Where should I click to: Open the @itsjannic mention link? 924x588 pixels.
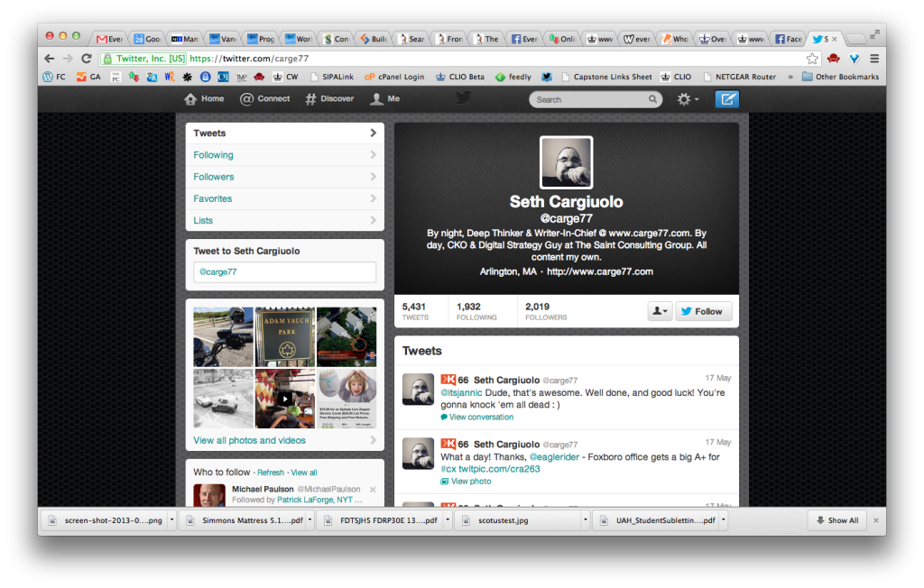coord(461,392)
